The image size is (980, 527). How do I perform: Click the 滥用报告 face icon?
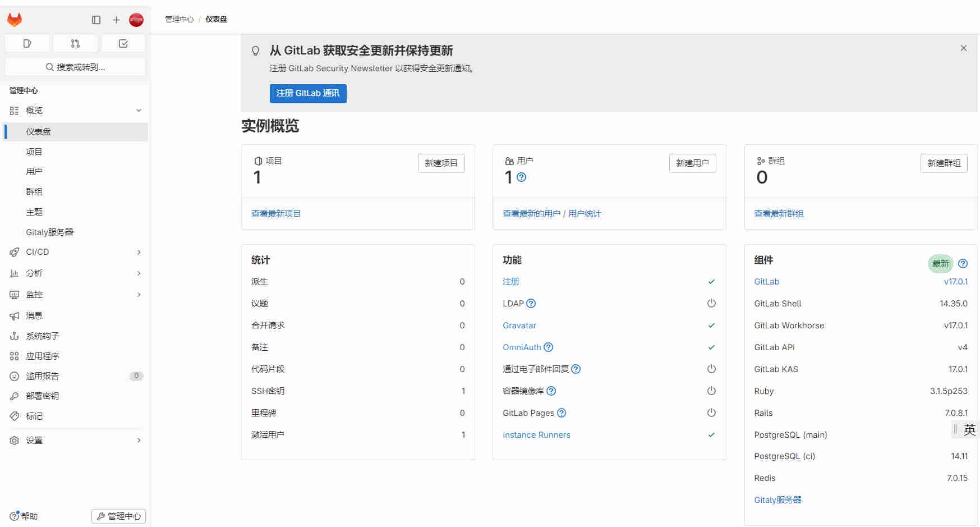coord(15,376)
